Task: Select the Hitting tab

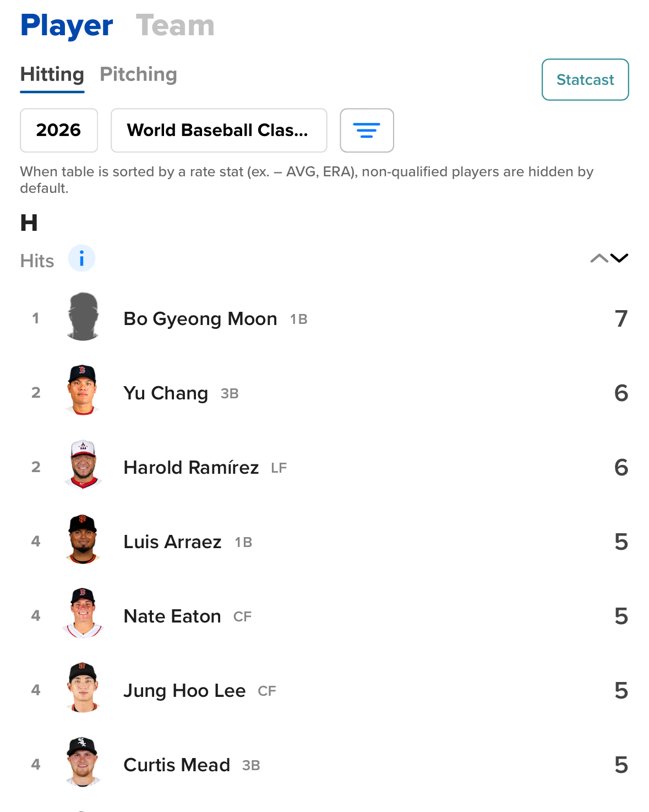Action: coord(52,74)
